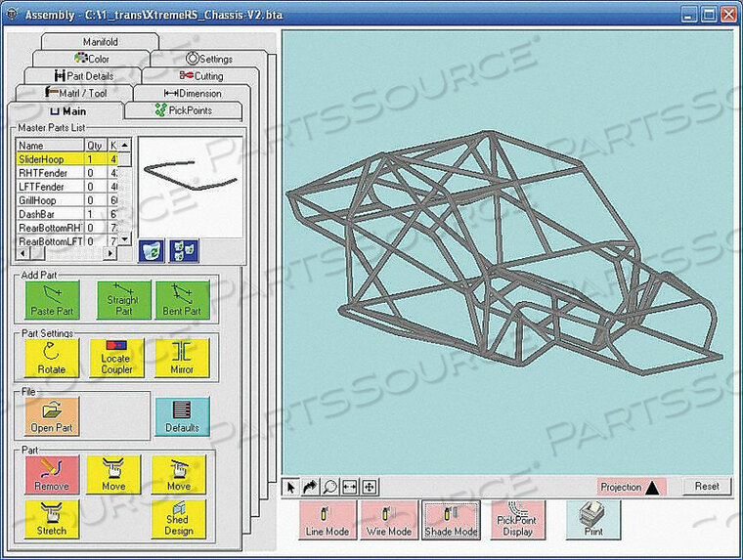Click the Defaults button
This screenshot has height=560, width=743.
[x=182, y=416]
